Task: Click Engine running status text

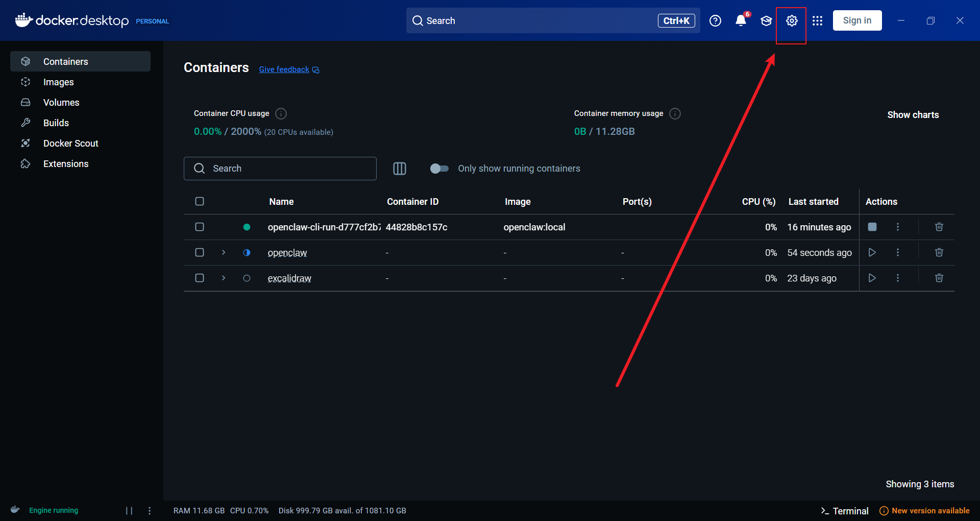Action: pos(54,510)
